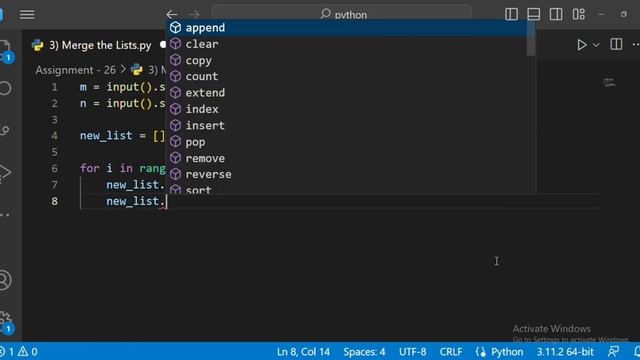640x360 pixels.
Task: Click the minimap preview in the editor
Action: [609, 82]
